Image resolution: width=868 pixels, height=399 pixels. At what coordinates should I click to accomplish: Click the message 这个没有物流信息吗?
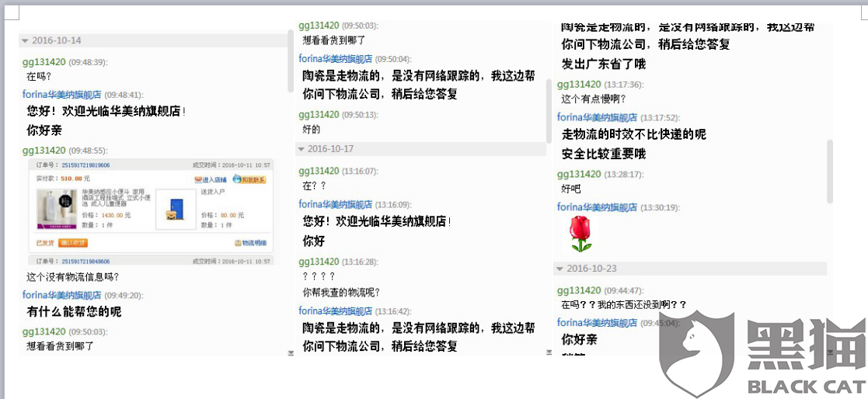pyautogui.click(x=72, y=277)
